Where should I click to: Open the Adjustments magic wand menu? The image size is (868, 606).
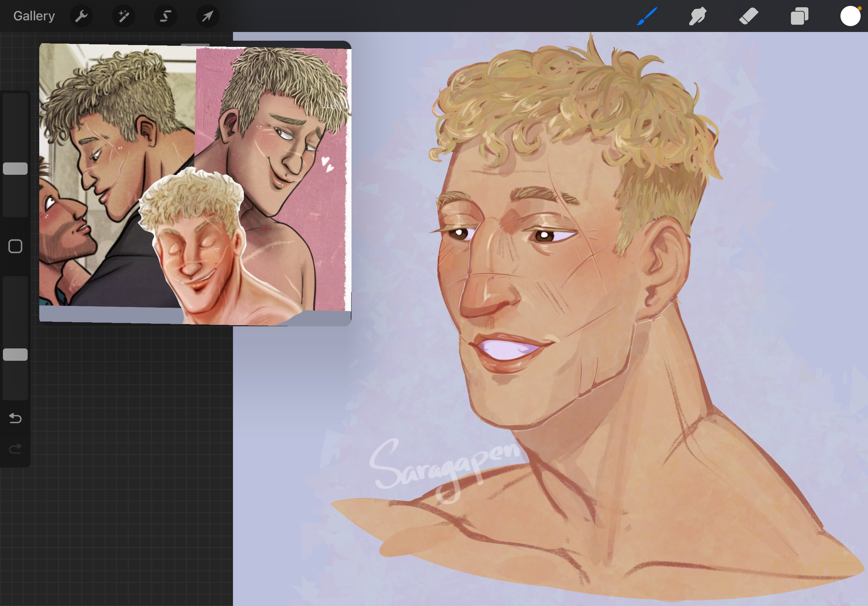pos(124,16)
